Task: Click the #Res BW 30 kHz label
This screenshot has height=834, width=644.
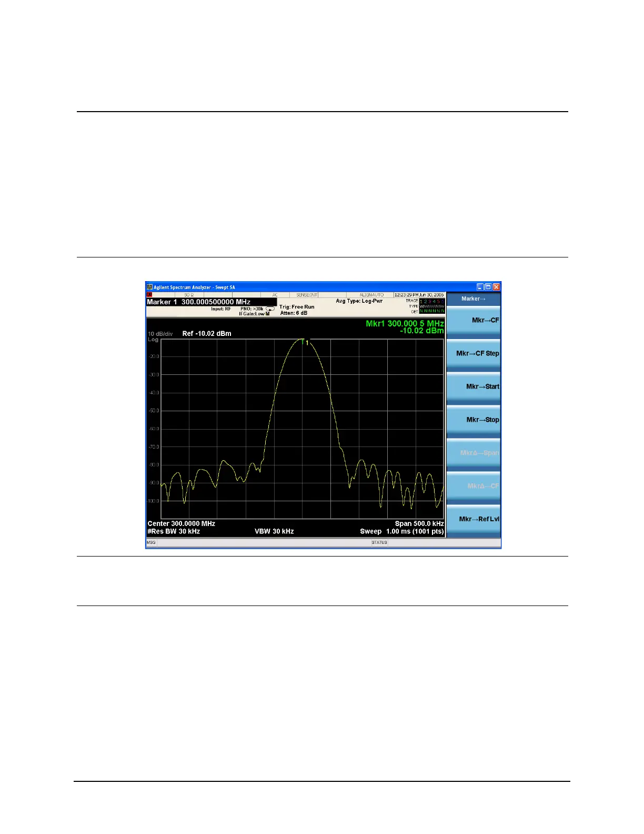Action: [x=174, y=531]
